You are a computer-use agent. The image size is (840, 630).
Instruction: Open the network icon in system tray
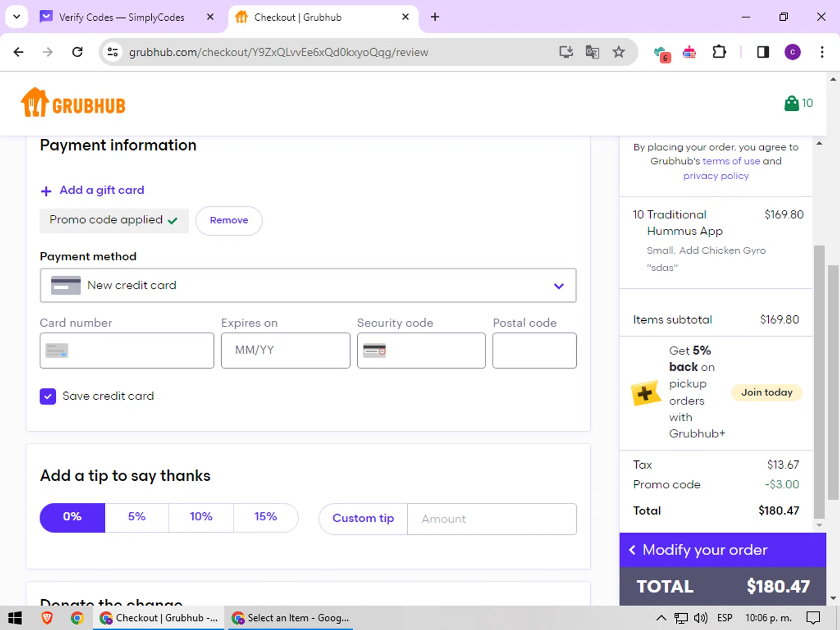click(x=681, y=618)
